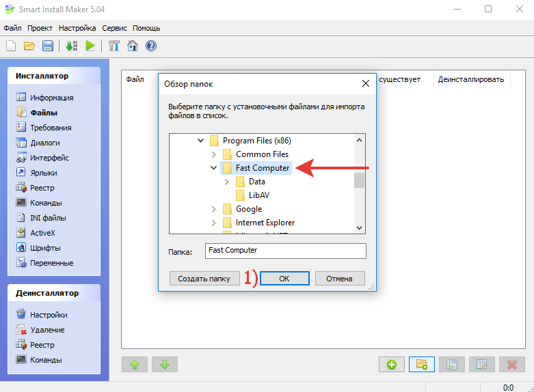Create a new project with the blank page icon

[x=11, y=46]
